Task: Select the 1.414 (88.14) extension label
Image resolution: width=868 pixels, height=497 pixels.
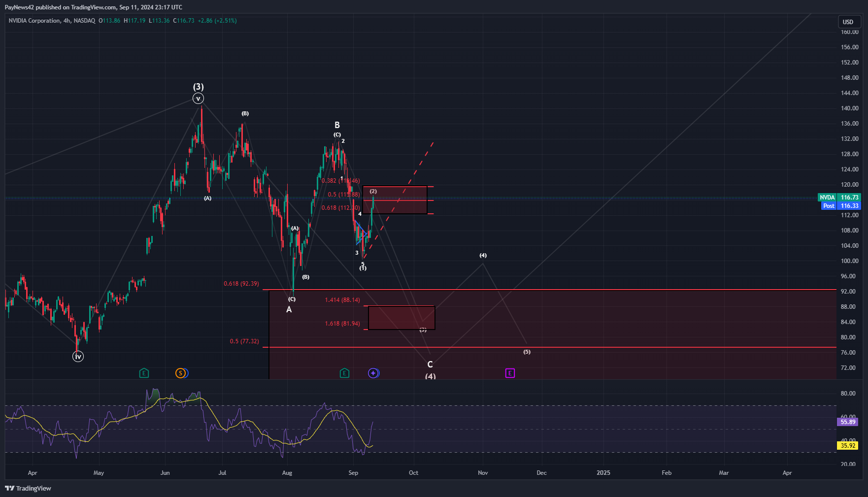Action: 342,299
